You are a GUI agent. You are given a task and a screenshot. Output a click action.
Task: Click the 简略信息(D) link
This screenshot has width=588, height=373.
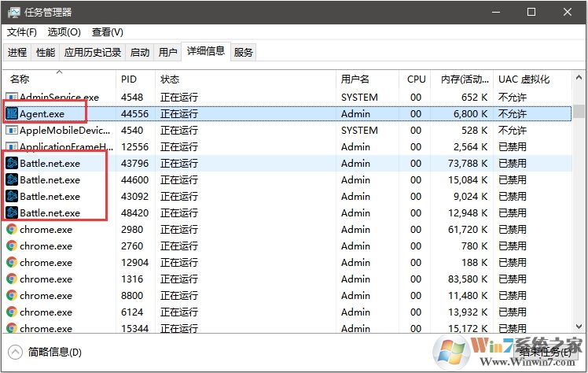[54, 352]
